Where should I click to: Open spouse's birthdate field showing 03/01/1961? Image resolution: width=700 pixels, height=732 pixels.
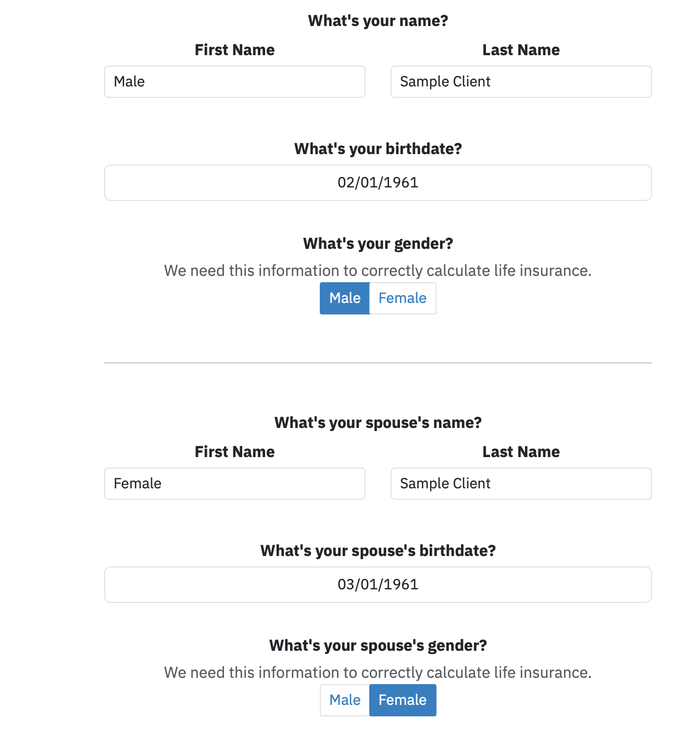click(x=378, y=585)
